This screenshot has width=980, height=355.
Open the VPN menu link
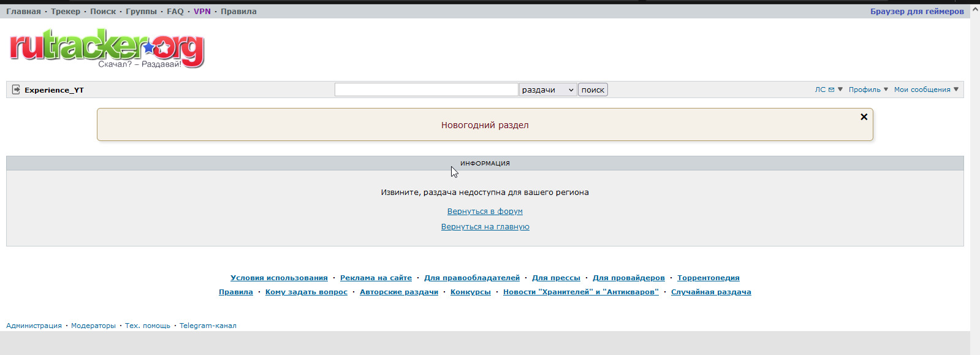coord(202,11)
